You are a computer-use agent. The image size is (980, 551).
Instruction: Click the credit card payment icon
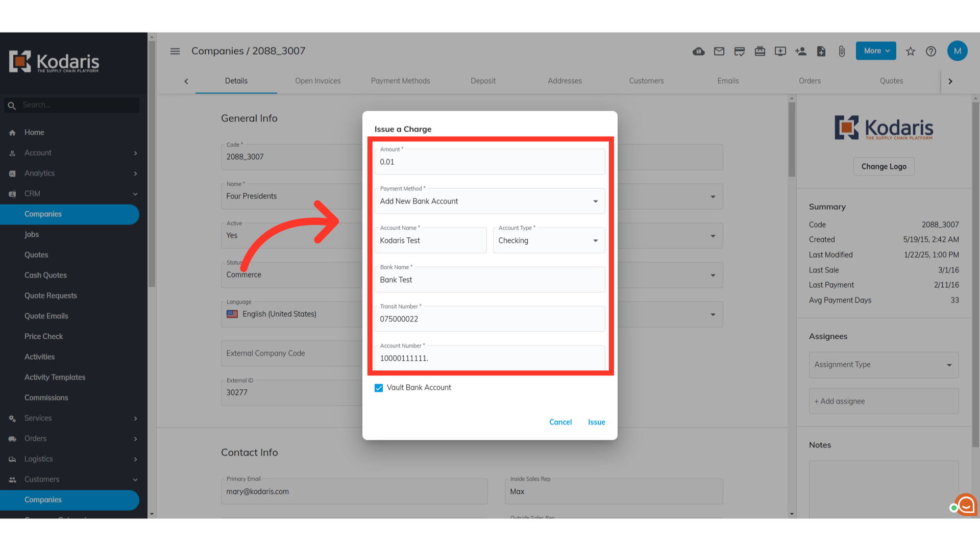[740, 51]
